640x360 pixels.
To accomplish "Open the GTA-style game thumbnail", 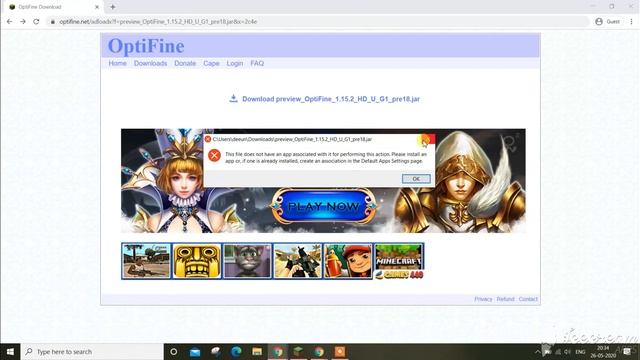I will (146, 261).
